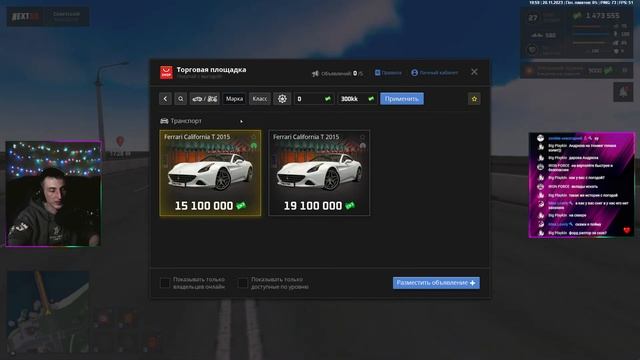Screen dimensions: 640x360
Task: Click the grey status indicator on 19 100 000 card
Action: 362,146
